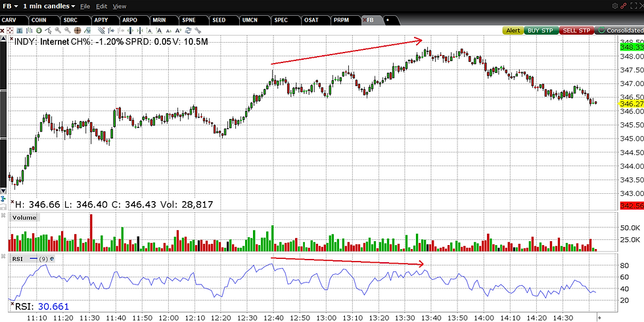Close the Volume panel with its x icon
644x322 pixels.
3,216
